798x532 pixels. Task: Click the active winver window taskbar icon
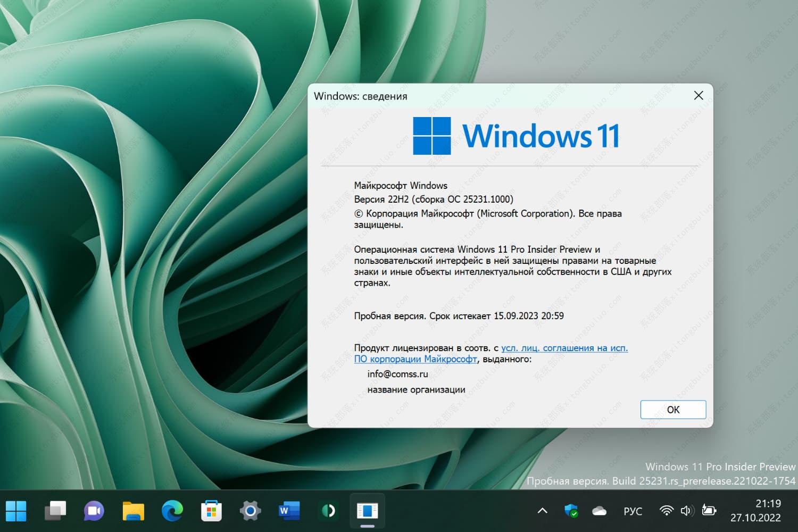[x=367, y=510]
